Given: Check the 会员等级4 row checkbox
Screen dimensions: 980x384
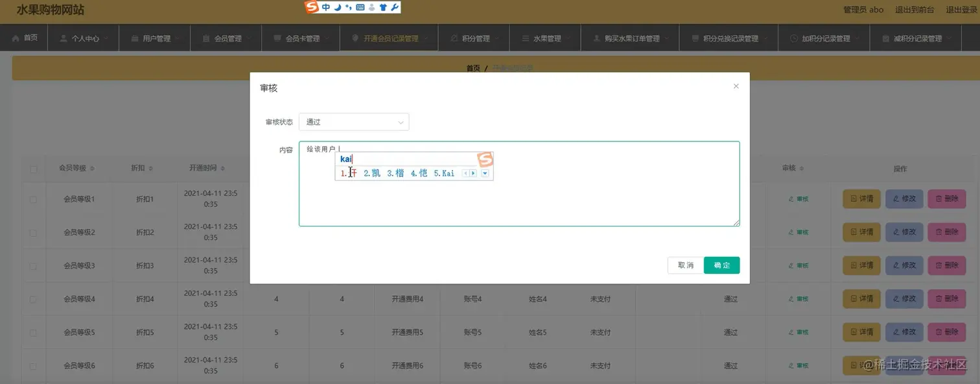Looking at the screenshot, I should (x=33, y=299).
